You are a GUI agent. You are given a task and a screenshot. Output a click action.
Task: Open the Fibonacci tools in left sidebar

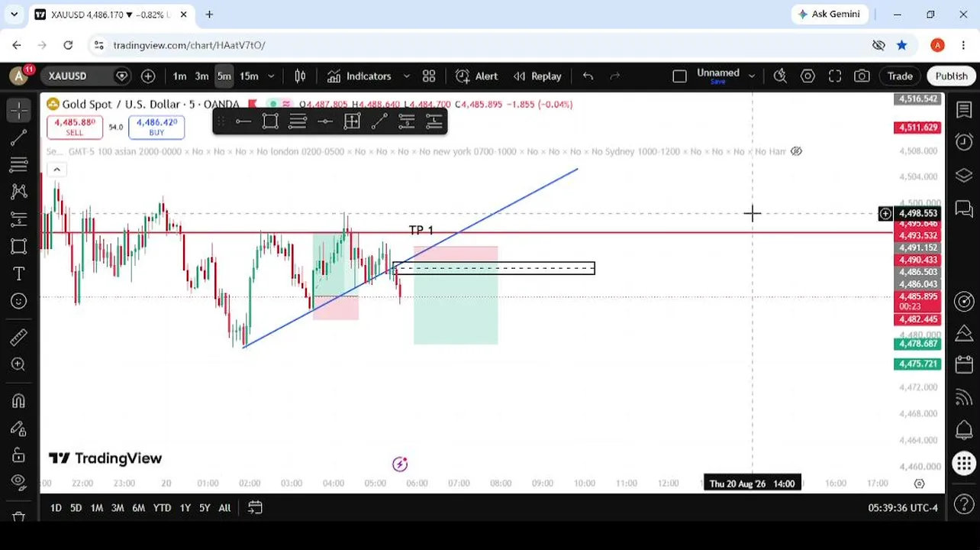pyautogui.click(x=19, y=165)
